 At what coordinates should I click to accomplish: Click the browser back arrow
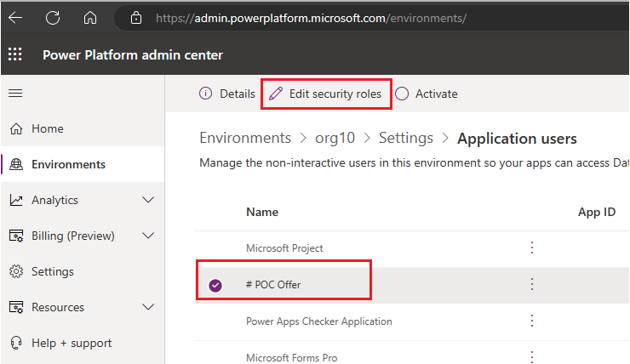pos(16,18)
